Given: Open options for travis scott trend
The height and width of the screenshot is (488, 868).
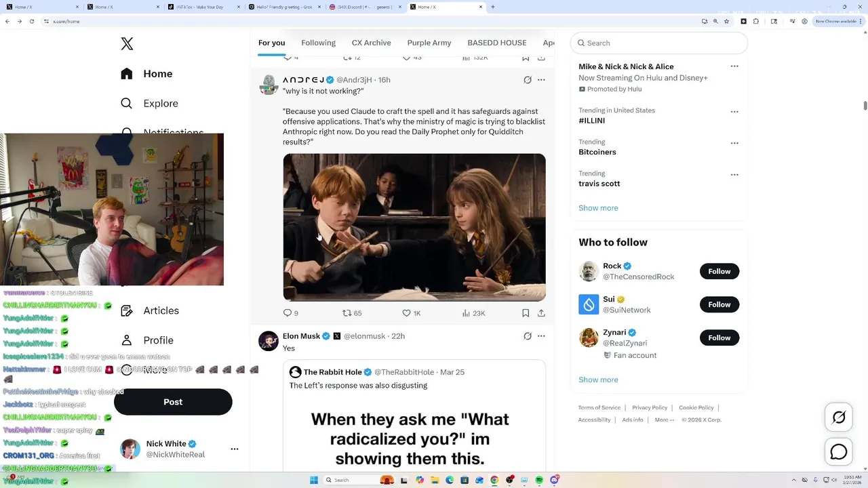Looking at the screenshot, I should [x=734, y=174].
